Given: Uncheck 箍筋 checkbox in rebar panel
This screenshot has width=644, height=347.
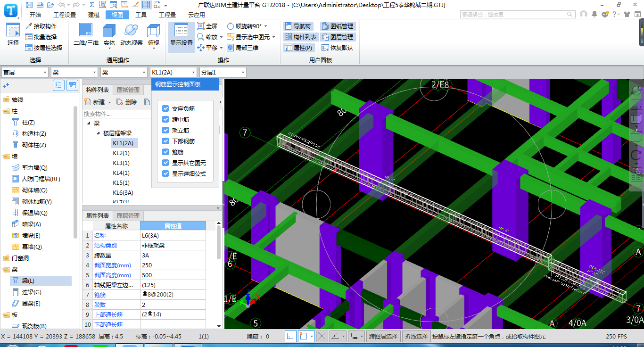Looking at the screenshot, I should (165, 152).
